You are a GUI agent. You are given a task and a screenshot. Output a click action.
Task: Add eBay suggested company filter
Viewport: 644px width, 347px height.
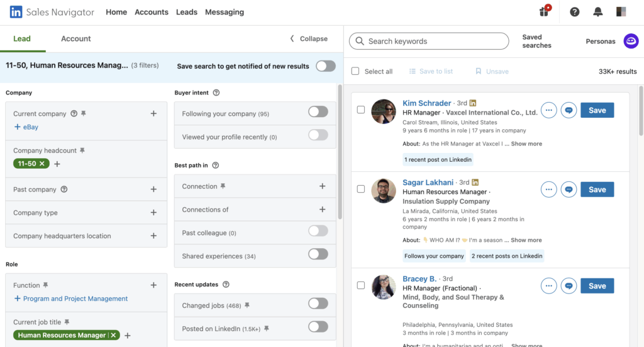(x=26, y=127)
